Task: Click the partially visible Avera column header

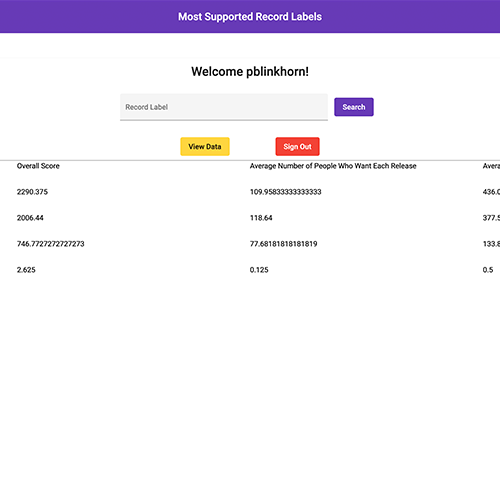Action: coord(491,166)
